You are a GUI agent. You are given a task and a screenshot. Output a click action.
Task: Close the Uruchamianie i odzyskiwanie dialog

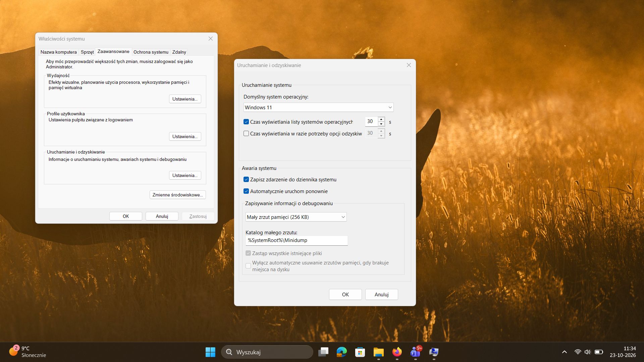click(409, 65)
